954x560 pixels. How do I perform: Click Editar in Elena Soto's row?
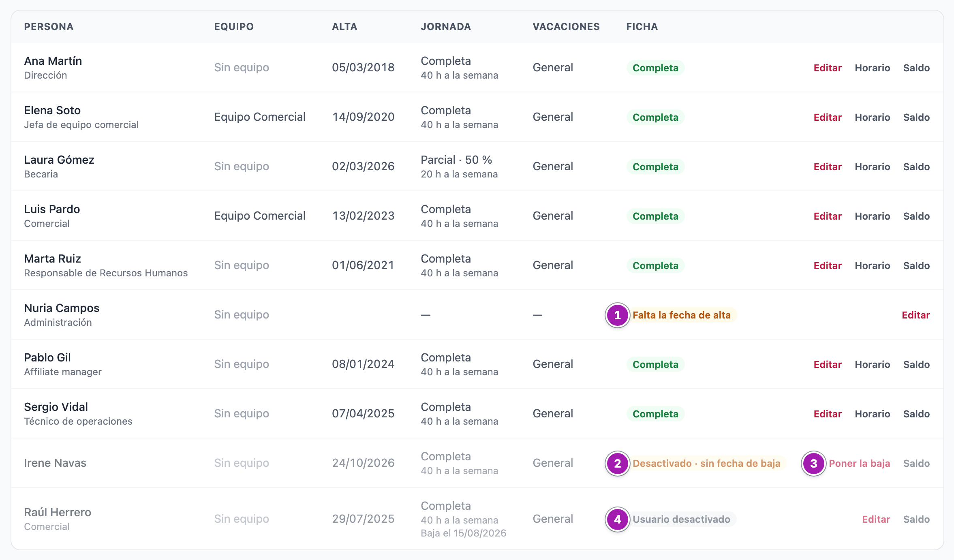[828, 117]
